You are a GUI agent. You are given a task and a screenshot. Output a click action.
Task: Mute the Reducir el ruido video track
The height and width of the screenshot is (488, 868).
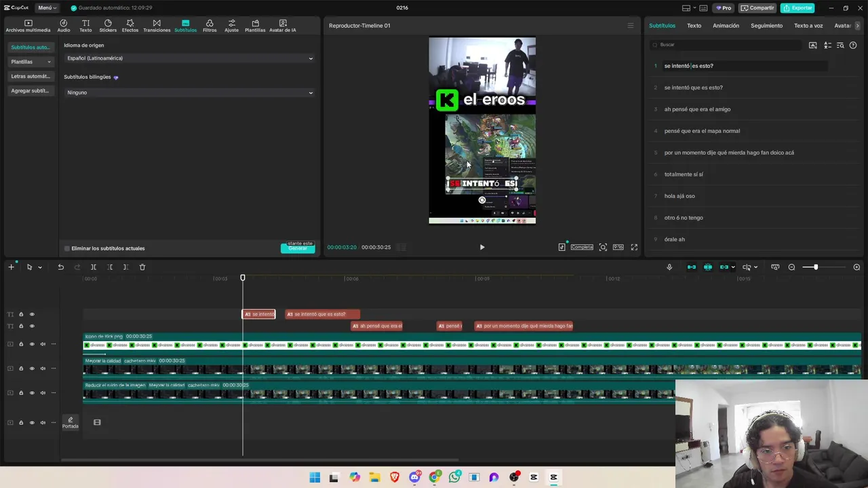(43, 393)
